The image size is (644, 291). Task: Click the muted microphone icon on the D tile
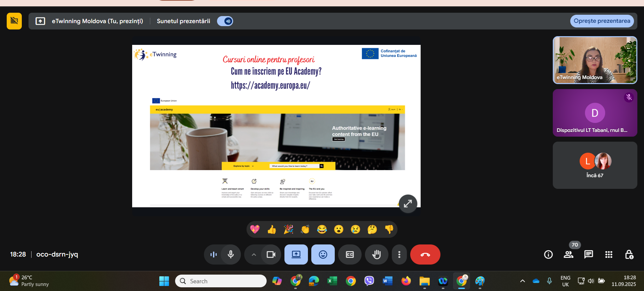click(629, 97)
